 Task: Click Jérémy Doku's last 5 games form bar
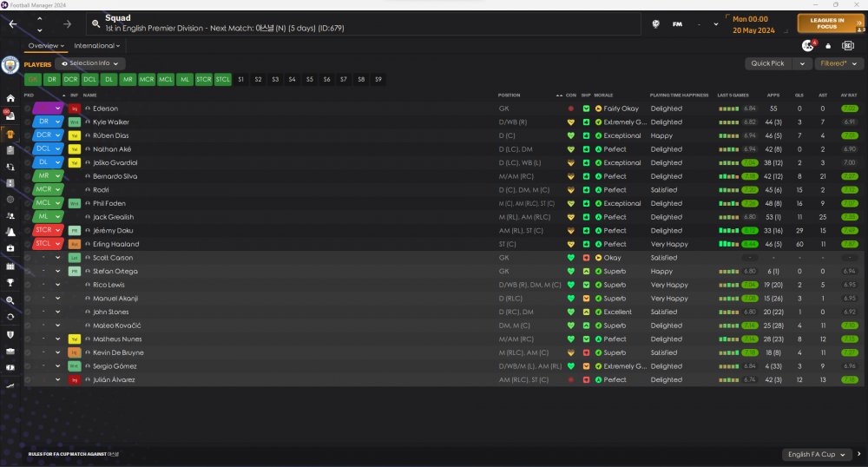pyautogui.click(x=728, y=231)
